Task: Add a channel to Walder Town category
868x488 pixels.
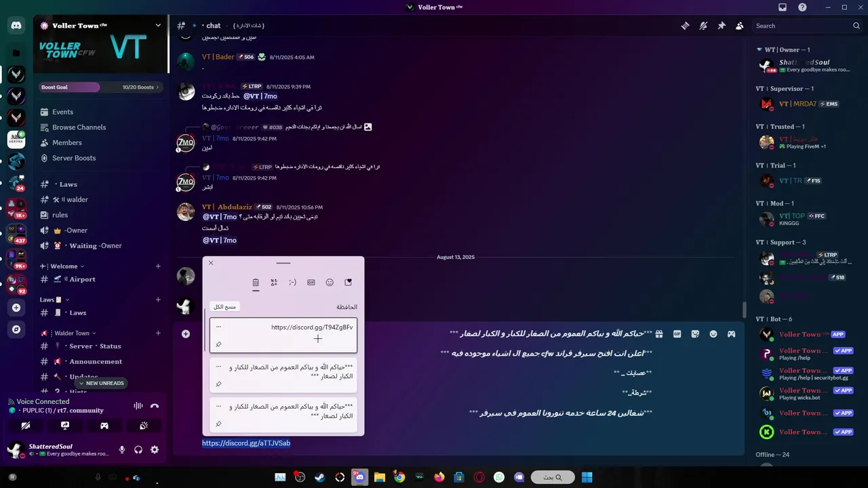Action: (x=158, y=333)
